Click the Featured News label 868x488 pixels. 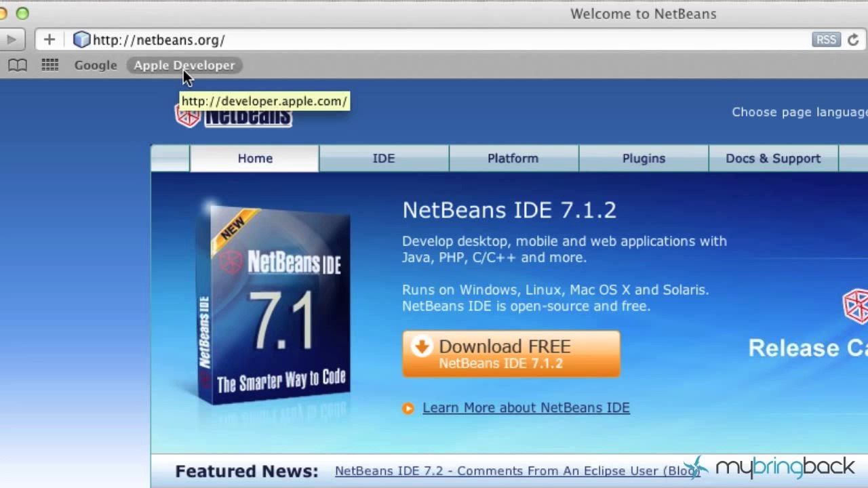[x=246, y=471]
